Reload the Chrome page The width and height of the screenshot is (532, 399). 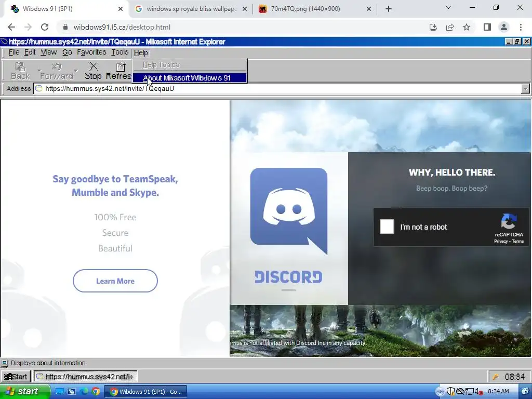pos(45,27)
